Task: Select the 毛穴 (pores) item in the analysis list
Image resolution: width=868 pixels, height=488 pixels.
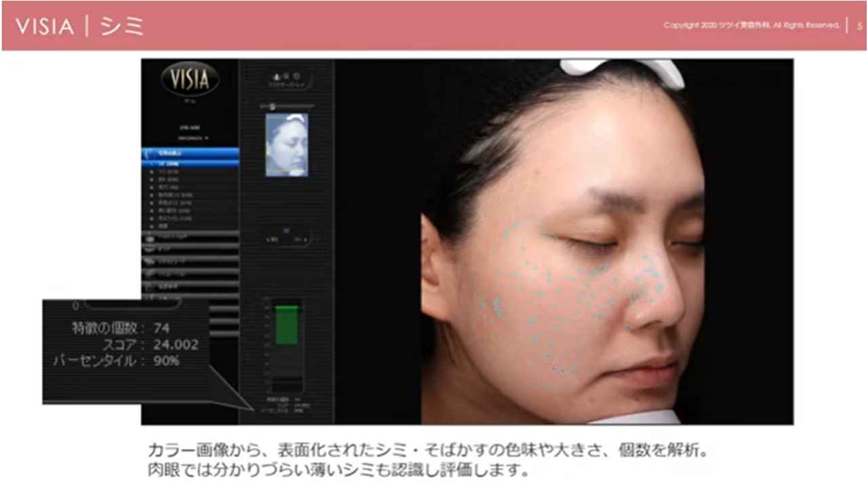Action: [168, 187]
